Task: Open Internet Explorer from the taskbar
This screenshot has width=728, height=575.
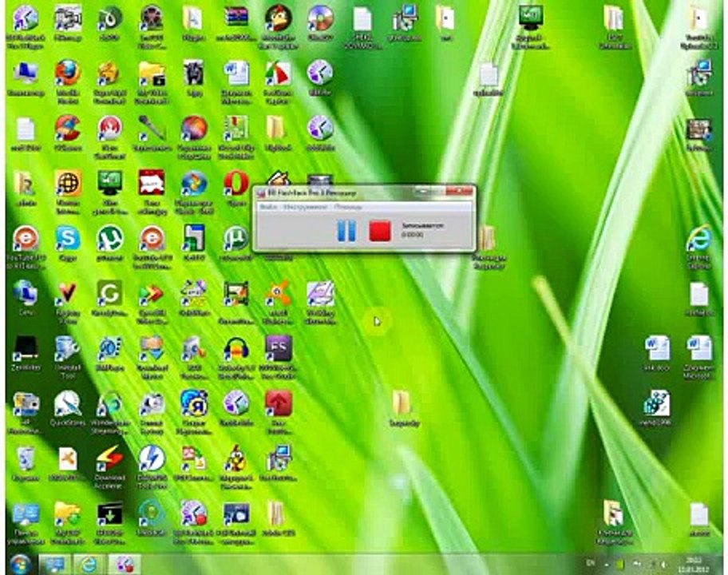Action: (89, 564)
